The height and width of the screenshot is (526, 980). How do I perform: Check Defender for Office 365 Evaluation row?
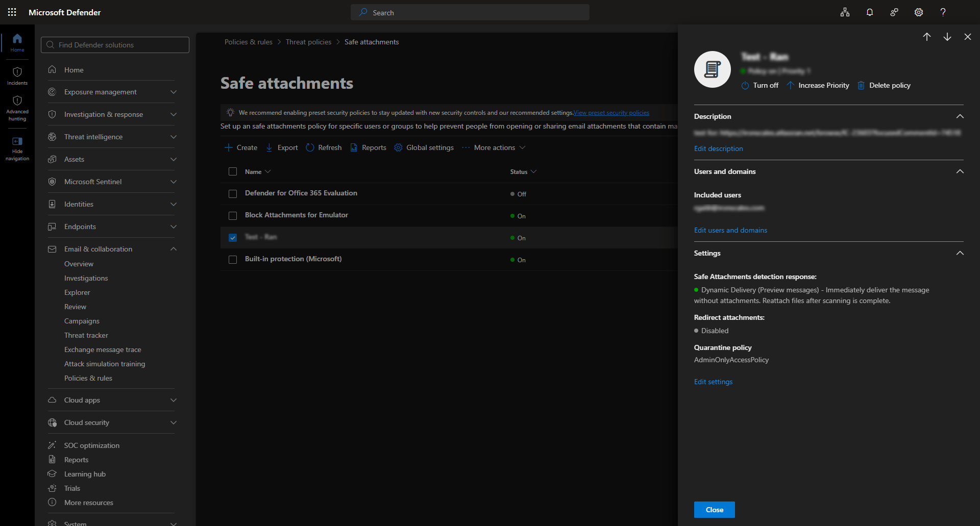[233, 194]
